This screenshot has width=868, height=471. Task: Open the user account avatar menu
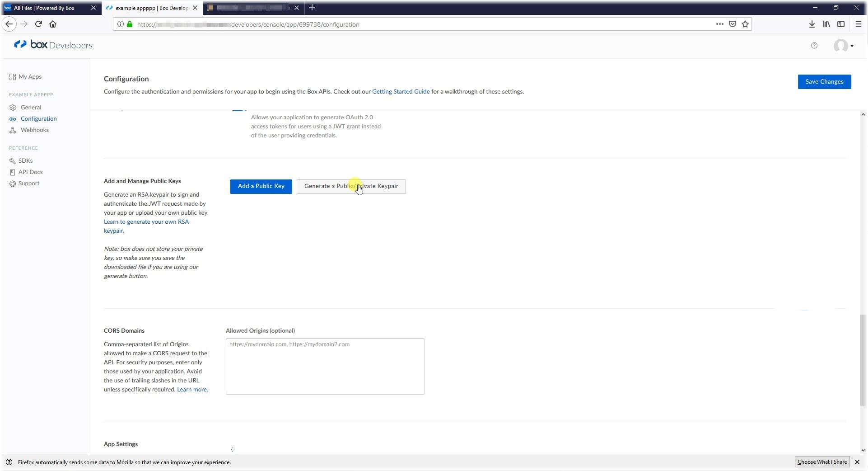click(x=843, y=46)
